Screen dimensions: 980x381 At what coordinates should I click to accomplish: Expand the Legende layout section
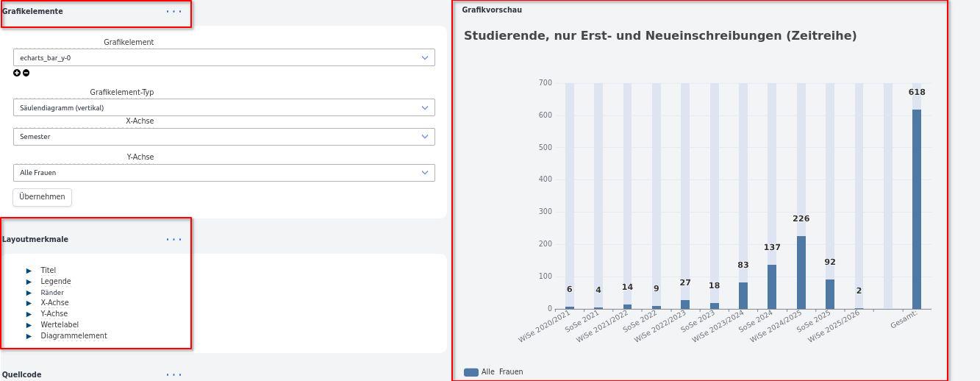[x=55, y=282]
